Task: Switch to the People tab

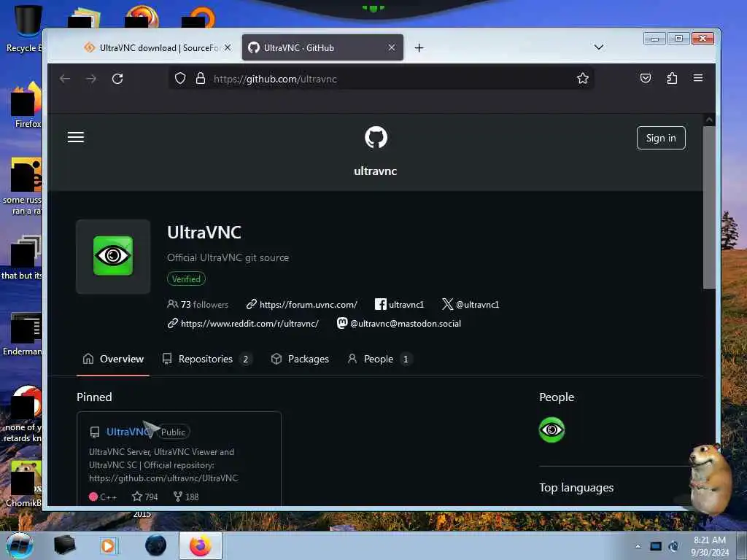Action: coord(379,359)
